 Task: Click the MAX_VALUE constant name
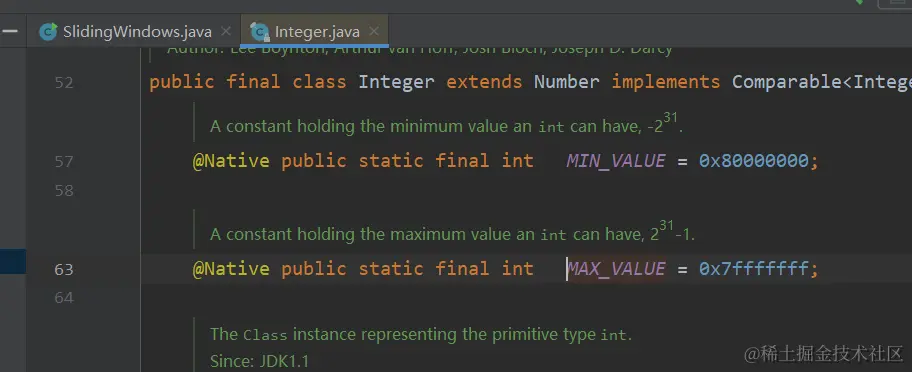coord(616,269)
